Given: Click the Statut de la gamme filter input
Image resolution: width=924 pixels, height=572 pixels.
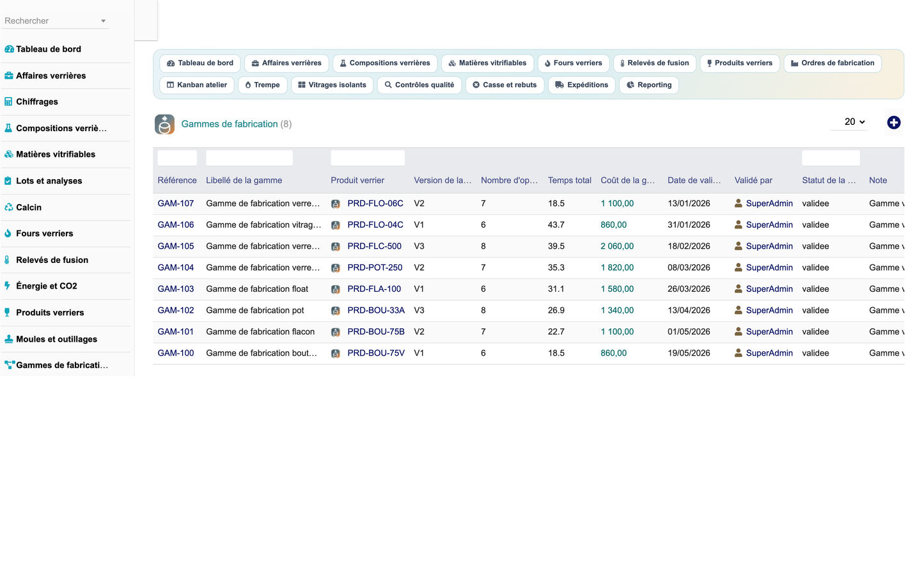Looking at the screenshot, I should pos(831,158).
